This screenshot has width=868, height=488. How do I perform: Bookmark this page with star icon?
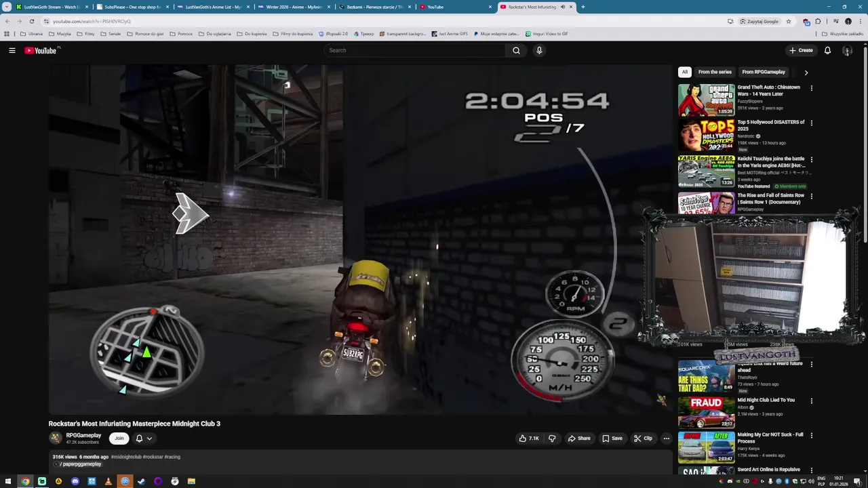coord(788,21)
